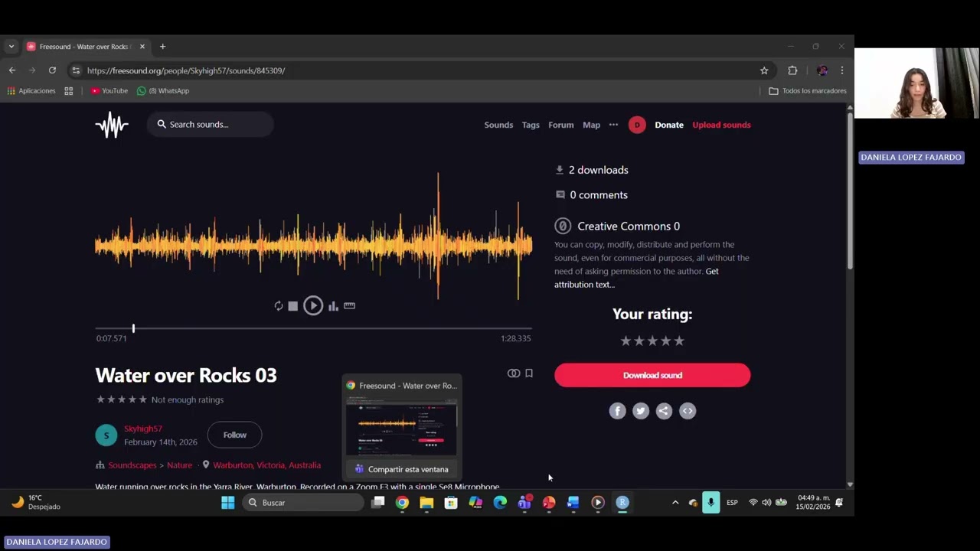Share the sound on Twitter
This screenshot has height=551, width=980.
[x=641, y=411]
